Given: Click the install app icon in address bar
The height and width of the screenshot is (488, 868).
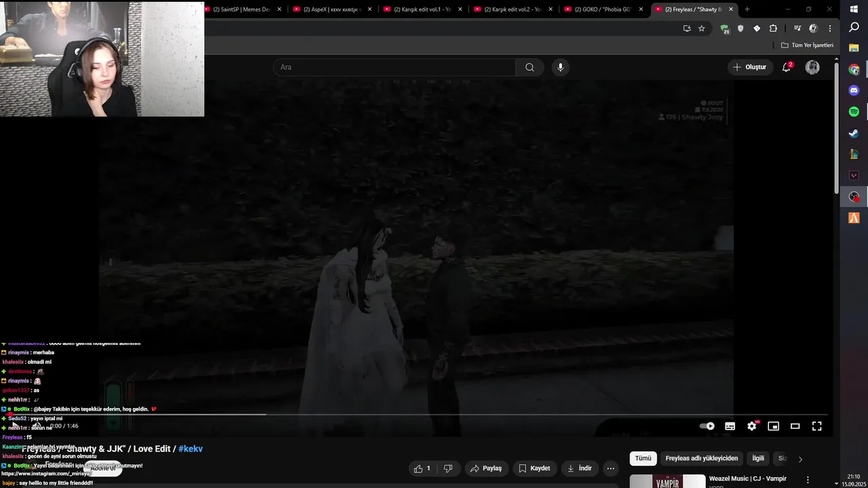Looking at the screenshot, I should (x=687, y=28).
